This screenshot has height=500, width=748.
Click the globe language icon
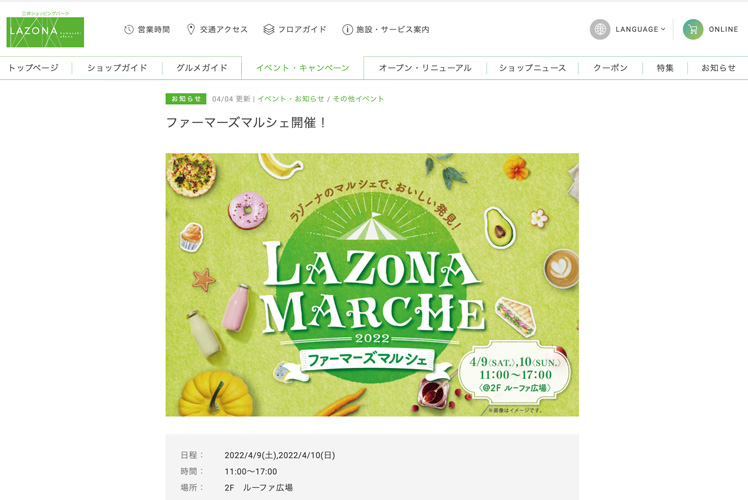pyautogui.click(x=600, y=29)
